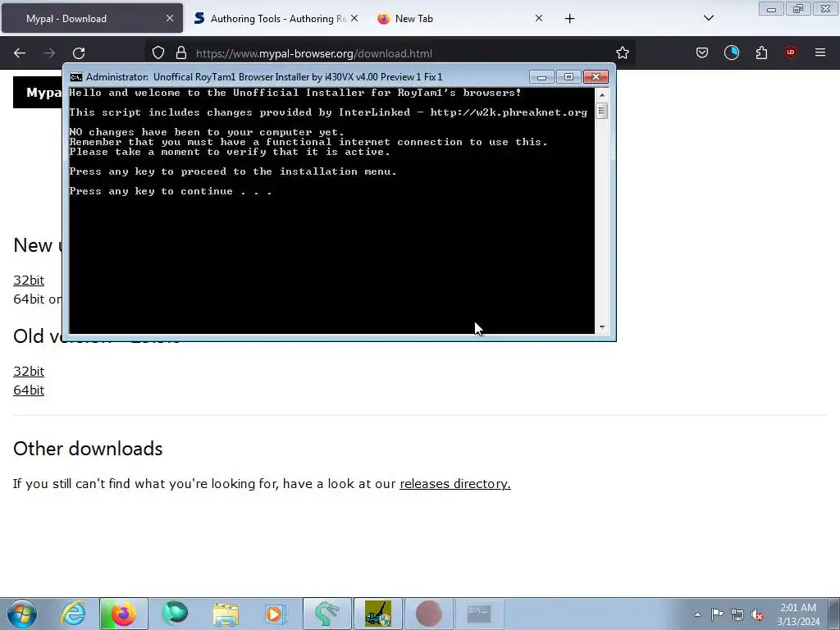This screenshot has height=630, width=840.
Task: Close the New Tab tab
Action: coord(539,18)
